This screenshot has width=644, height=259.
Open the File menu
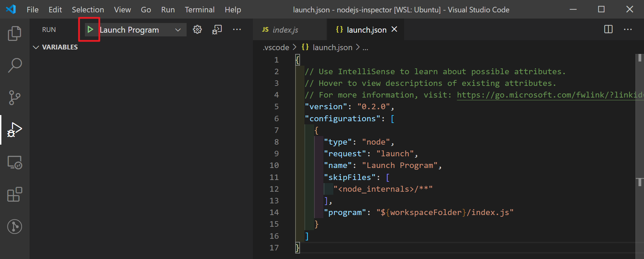33,10
